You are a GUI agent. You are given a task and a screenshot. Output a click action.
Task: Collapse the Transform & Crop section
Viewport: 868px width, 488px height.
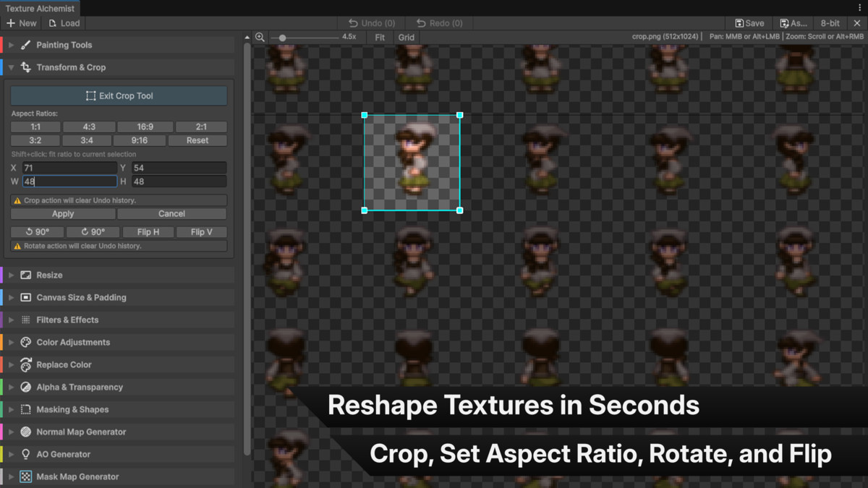click(11, 67)
